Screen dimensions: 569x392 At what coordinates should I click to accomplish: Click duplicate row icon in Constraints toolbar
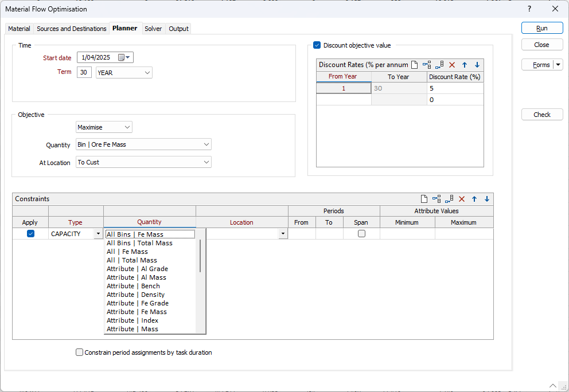(449, 199)
